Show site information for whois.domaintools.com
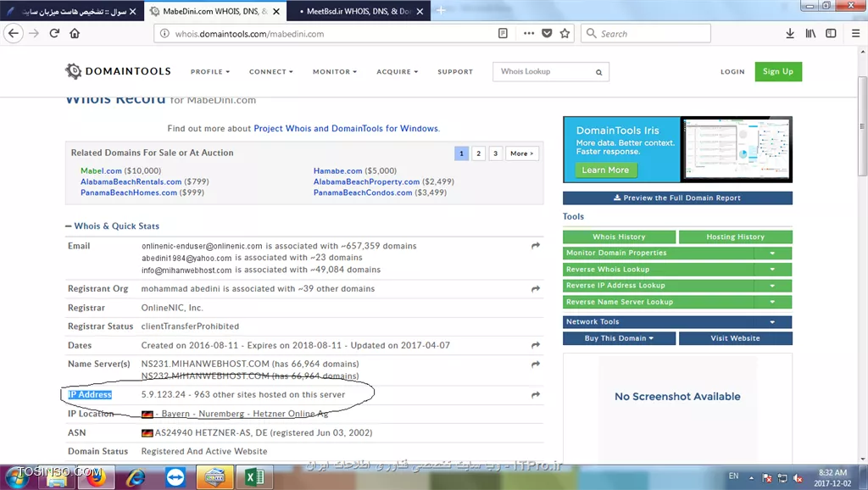Screen dimensions: 868x490 point(164,34)
